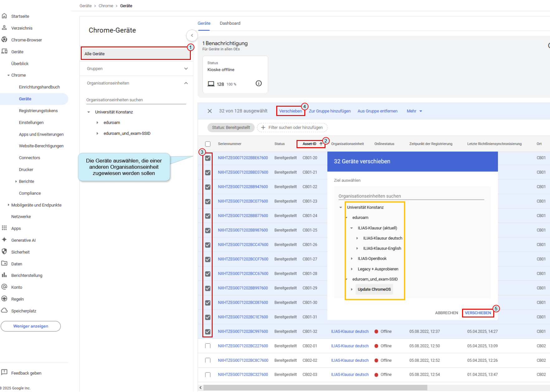Expand eduroam_und_exam-SSID in left tree
The height and width of the screenshot is (392, 550).
[97, 133]
